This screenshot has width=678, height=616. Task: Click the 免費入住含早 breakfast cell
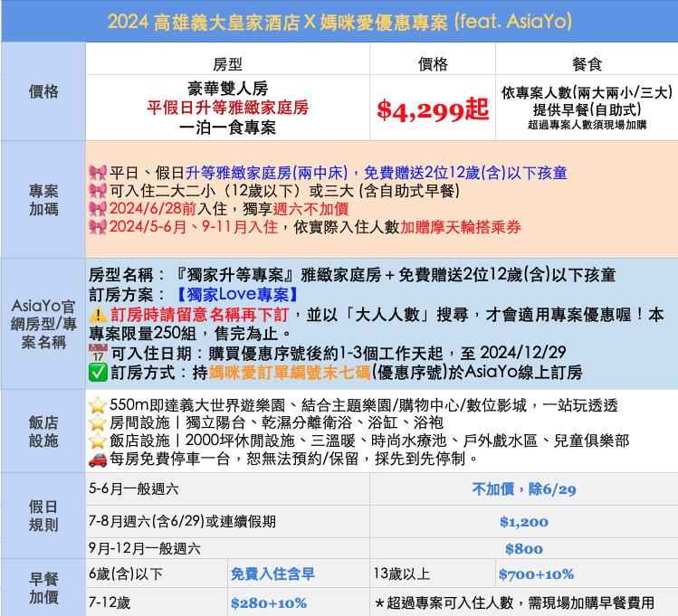(x=272, y=573)
